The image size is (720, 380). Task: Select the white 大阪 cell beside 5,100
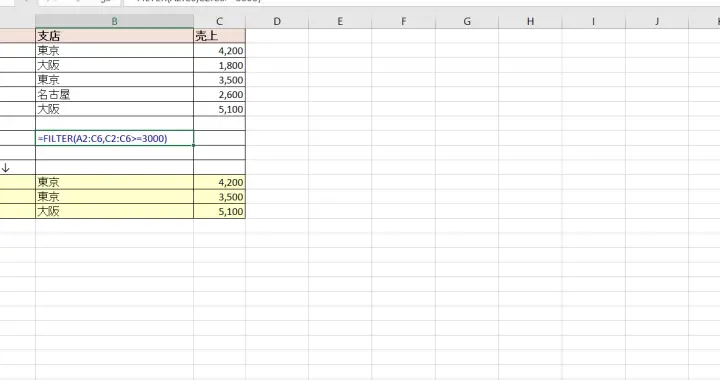(114, 109)
